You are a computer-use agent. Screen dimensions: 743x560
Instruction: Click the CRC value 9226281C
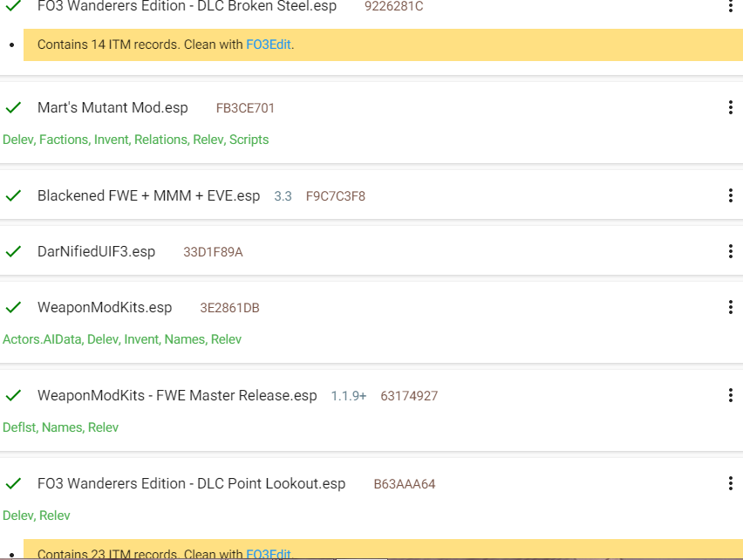[394, 7]
